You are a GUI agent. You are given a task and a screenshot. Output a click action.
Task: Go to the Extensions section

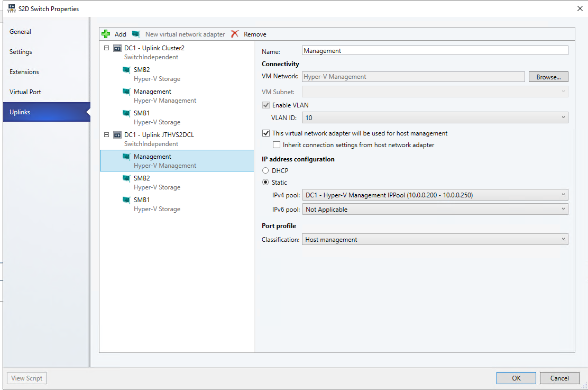tap(23, 71)
